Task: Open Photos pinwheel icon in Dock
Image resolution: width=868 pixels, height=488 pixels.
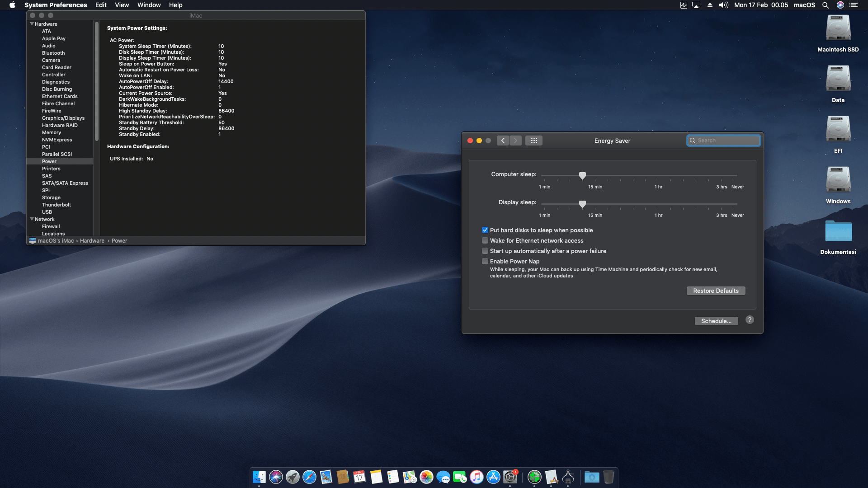Action: click(426, 477)
